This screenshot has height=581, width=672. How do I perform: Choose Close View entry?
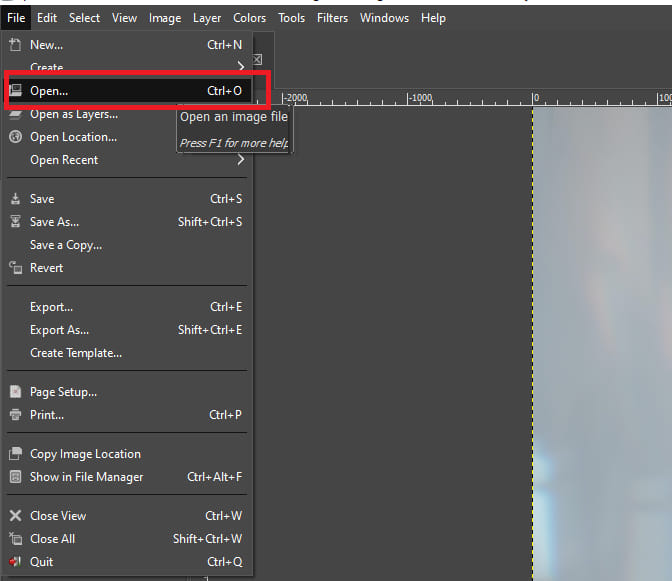click(x=128, y=516)
